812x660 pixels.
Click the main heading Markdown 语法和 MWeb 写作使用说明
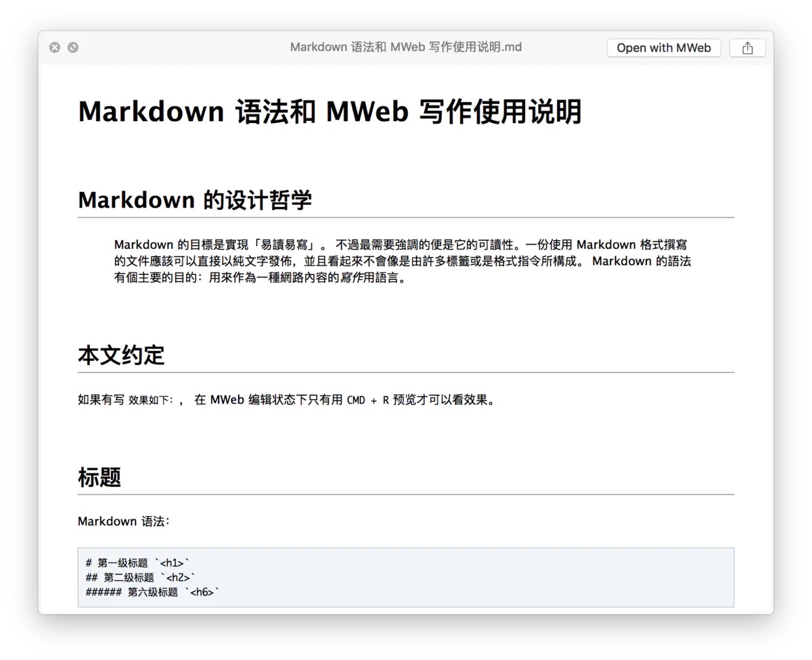330,112
